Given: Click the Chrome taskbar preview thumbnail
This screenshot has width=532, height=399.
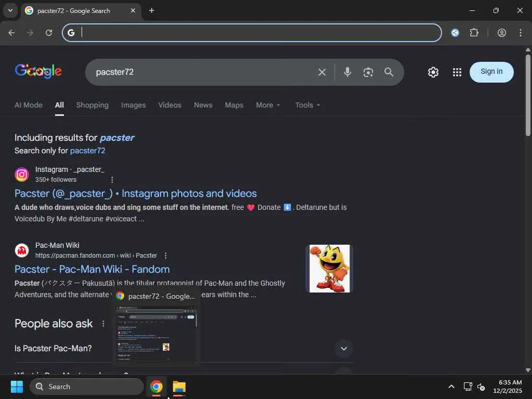Looking at the screenshot, I should pyautogui.click(x=156, y=335).
